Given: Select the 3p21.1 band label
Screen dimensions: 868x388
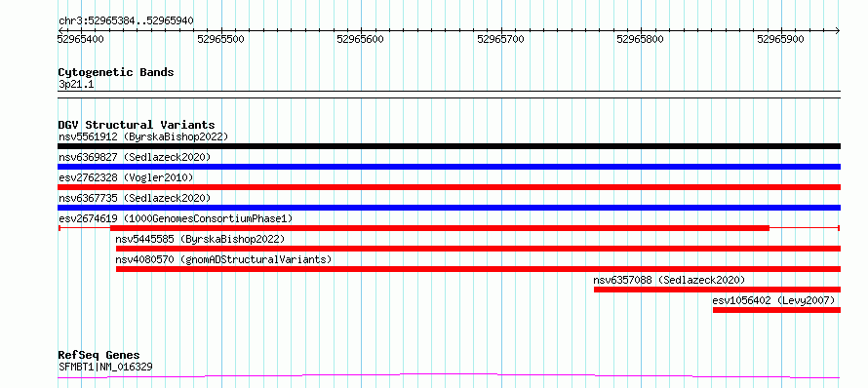Looking at the screenshot, I should click(x=76, y=85).
